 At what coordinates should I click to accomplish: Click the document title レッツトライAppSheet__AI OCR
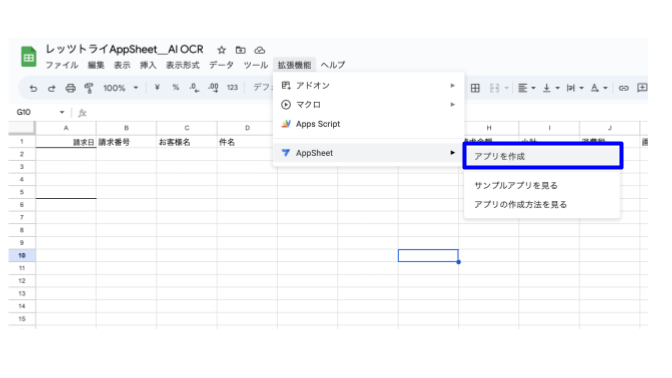(124, 49)
